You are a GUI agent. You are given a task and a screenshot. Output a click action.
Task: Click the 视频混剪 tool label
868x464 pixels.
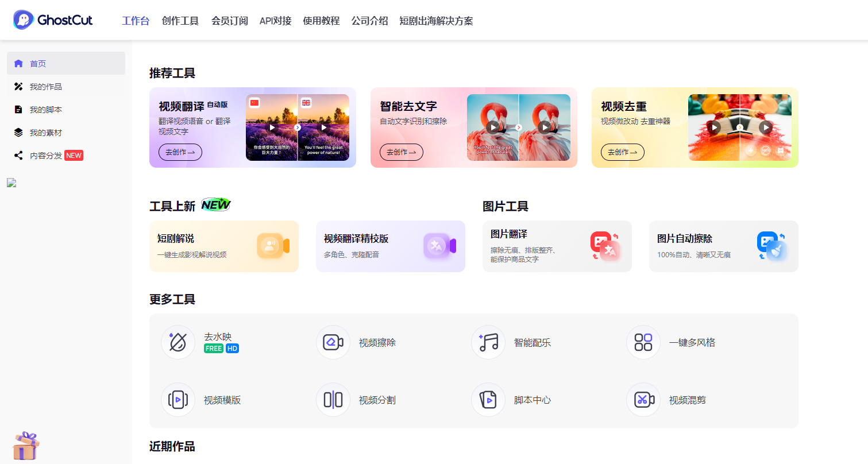coord(688,400)
